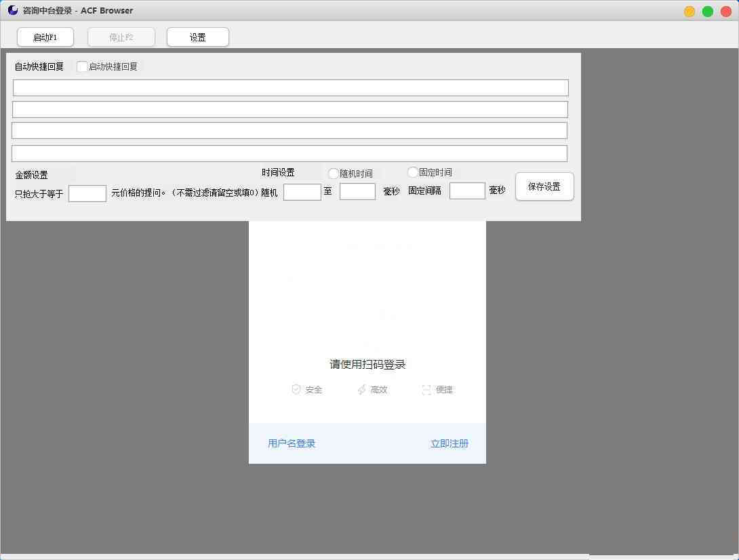This screenshot has height=560, width=739.
Task: Click the ACF Browser icon in title bar
Action: tap(13, 10)
